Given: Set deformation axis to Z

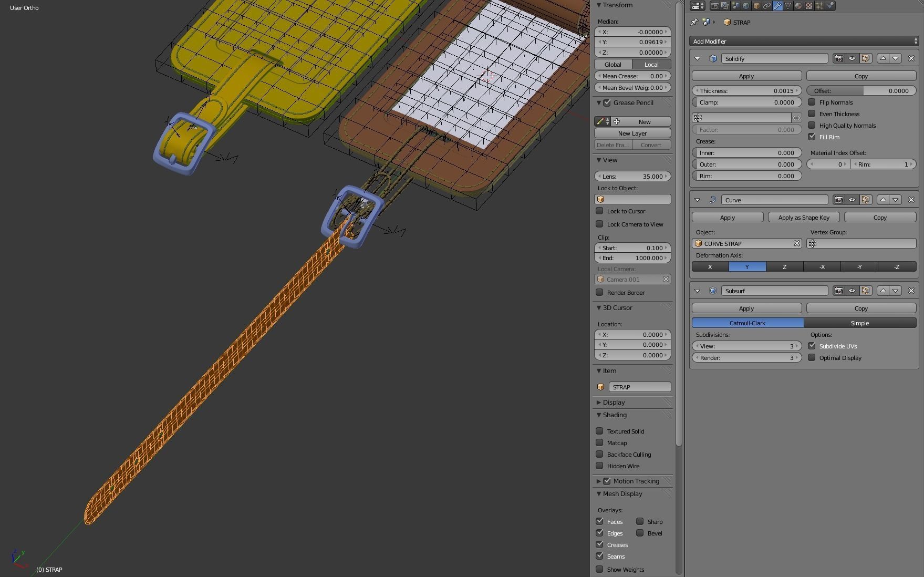Looking at the screenshot, I should (784, 267).
